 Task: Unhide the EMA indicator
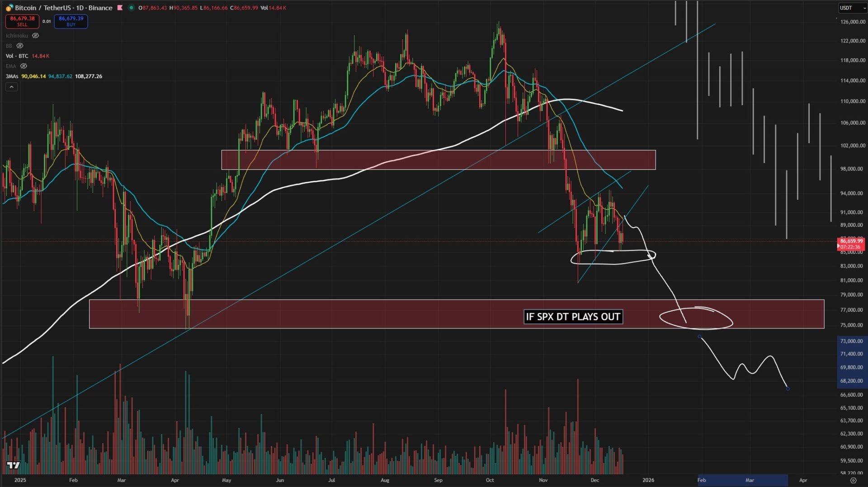[x=24, y=66]
